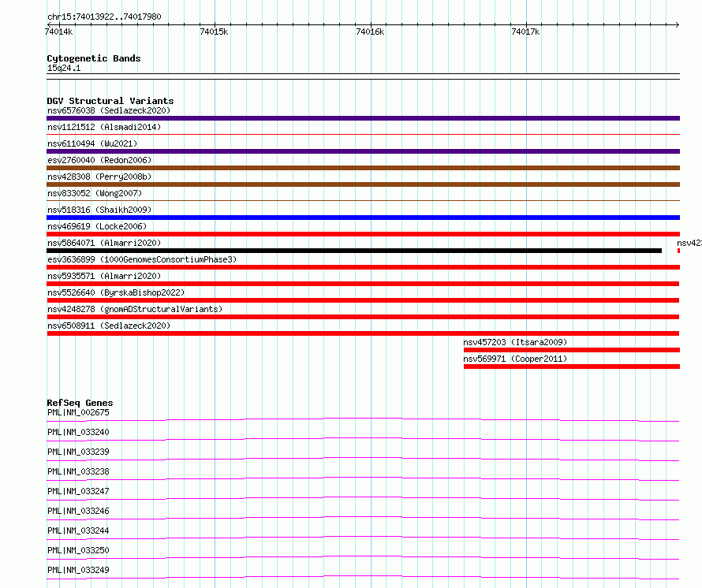Click the 74014k ruler tick label
Screen dimensions: 702x588
(x=58, y=32)
